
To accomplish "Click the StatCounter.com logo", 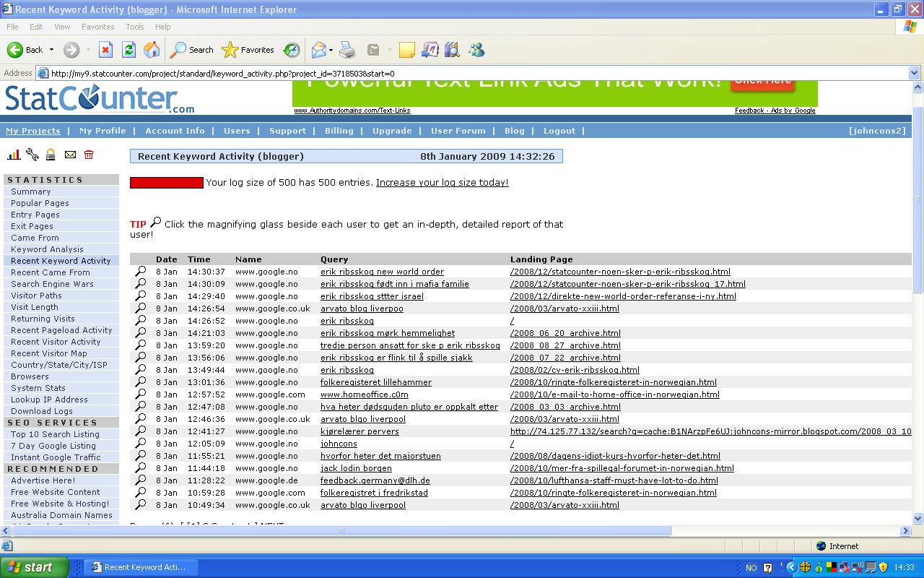I will [x=100, y=99].
